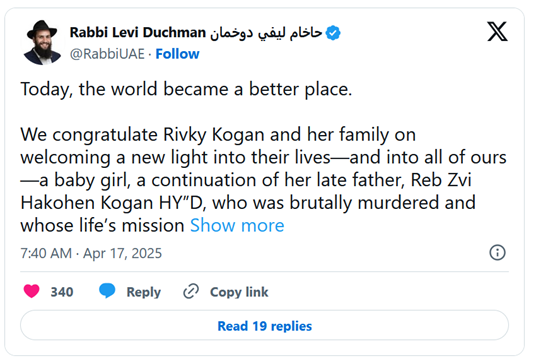536x361 pixels.
Task: Open the circled info icon
Action: pyautogui.click(x=497, y=253)
